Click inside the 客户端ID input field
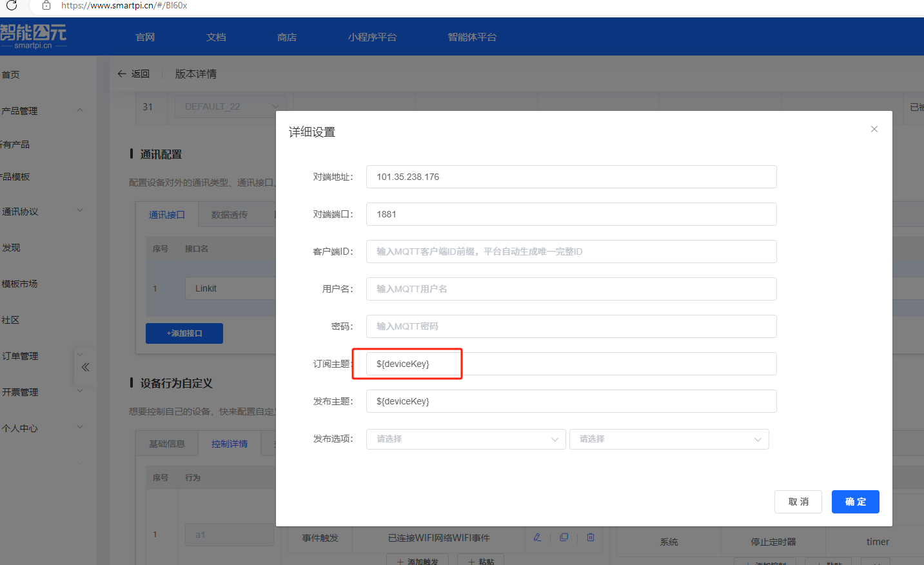Image resolution: width=924 pixels, height=565 pixels. (x=571, y=252)
